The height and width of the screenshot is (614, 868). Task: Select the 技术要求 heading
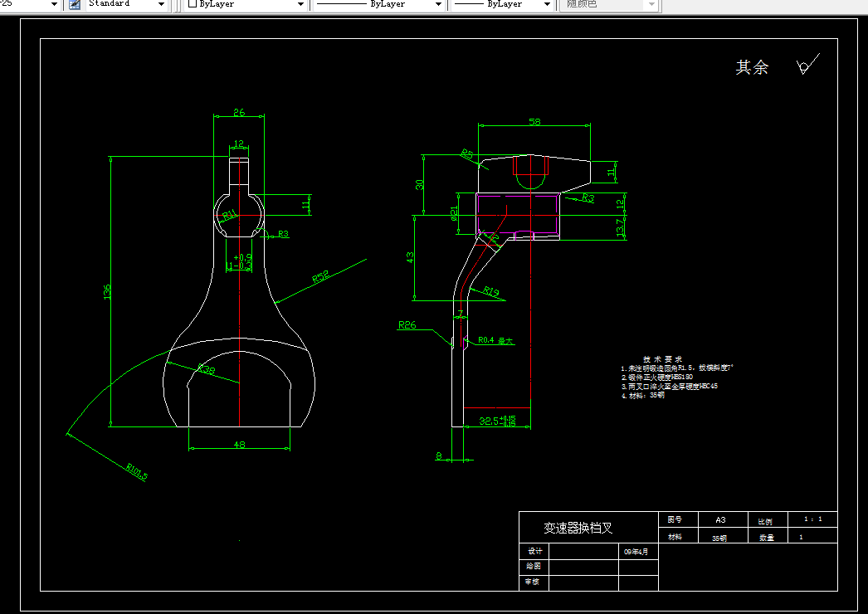(663, 359)
